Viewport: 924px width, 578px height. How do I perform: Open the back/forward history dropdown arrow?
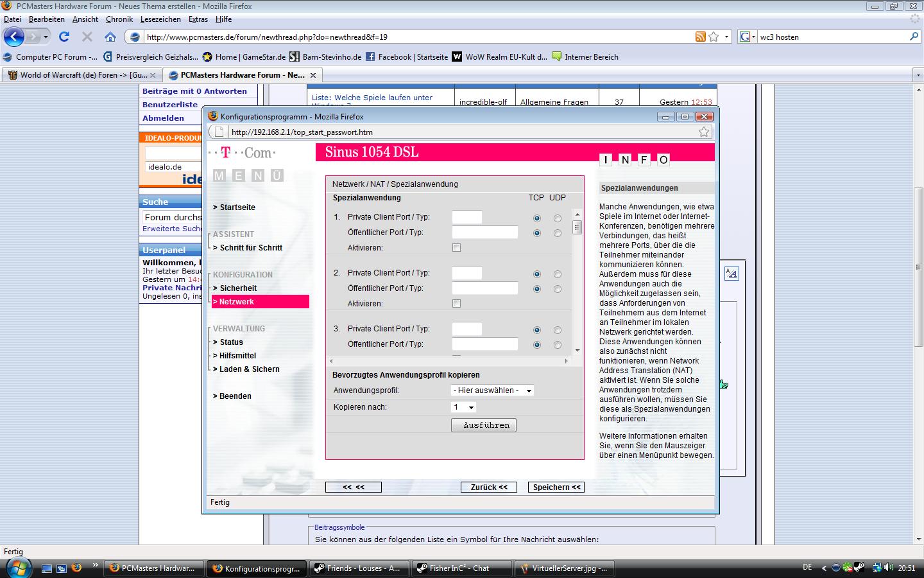pos(46,37)
